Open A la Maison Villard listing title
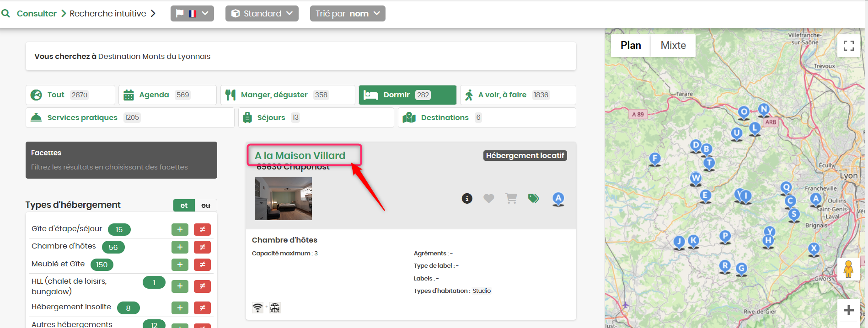The image size is (868, 328). coord(300,156)
